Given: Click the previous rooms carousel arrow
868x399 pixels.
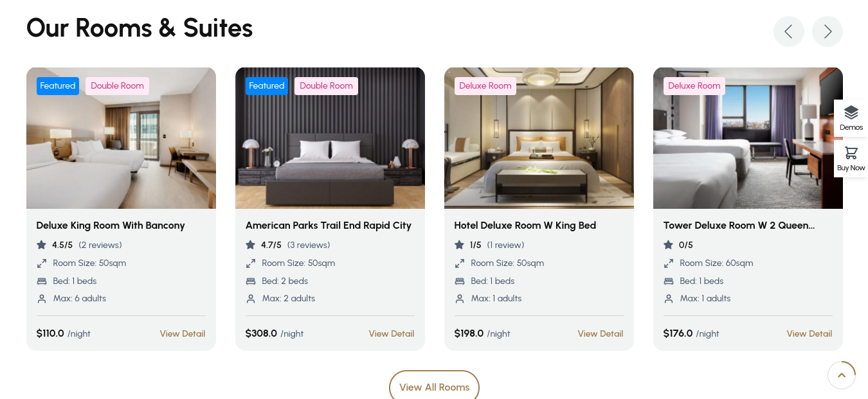Looking at the screenshot, I should (788, 31).
